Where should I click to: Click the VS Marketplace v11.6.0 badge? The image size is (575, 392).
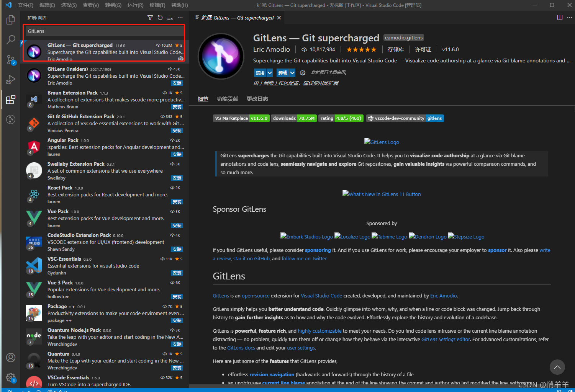(x=241, y=118)
